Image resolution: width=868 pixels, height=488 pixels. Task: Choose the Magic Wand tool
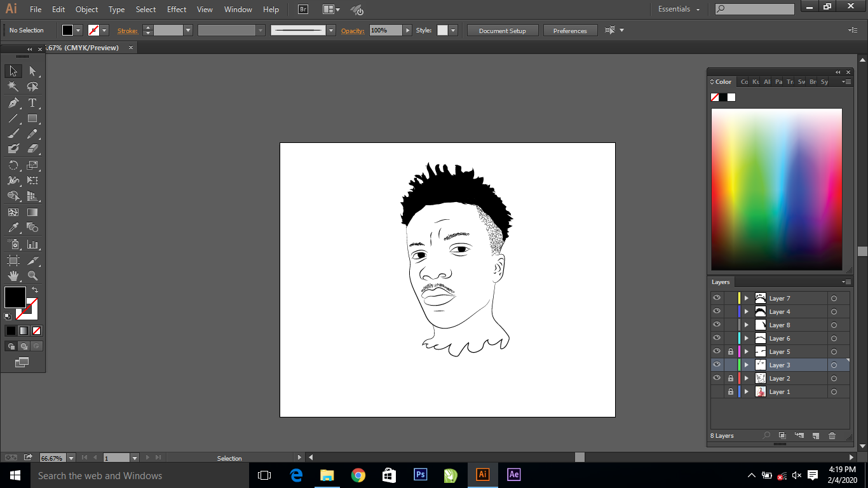coord(13,87)
